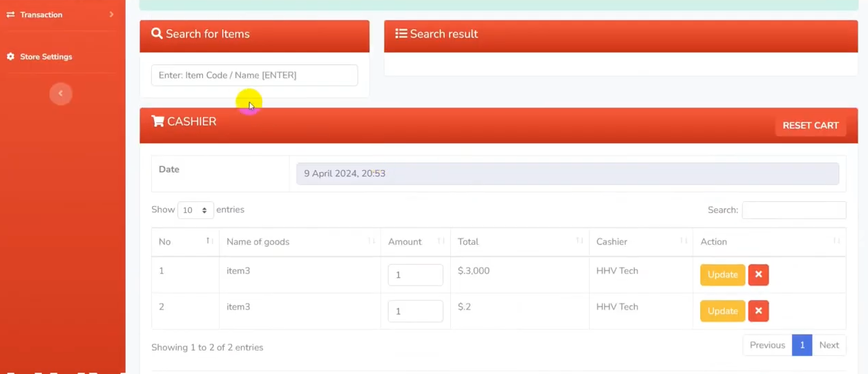Click Update for the first item3 row

(722, 274)
